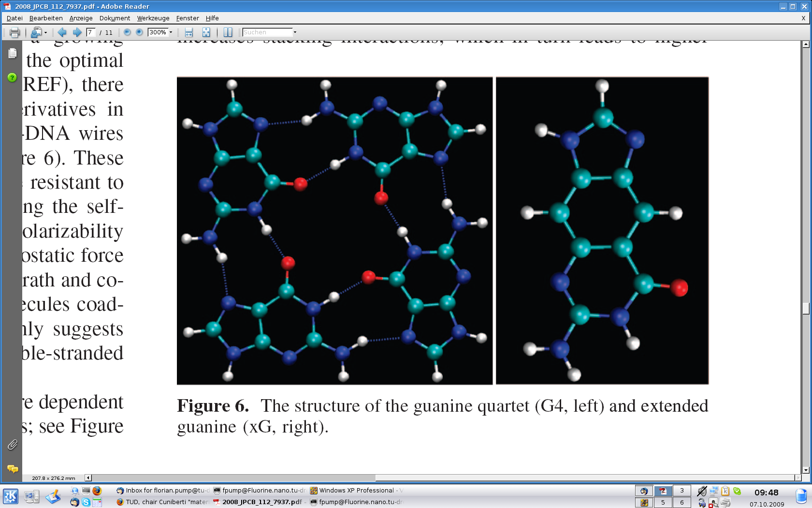This screenshot has height=508, width=812.
Task: Click the vertical scrollbar thumb
Action: pos(806,308)
